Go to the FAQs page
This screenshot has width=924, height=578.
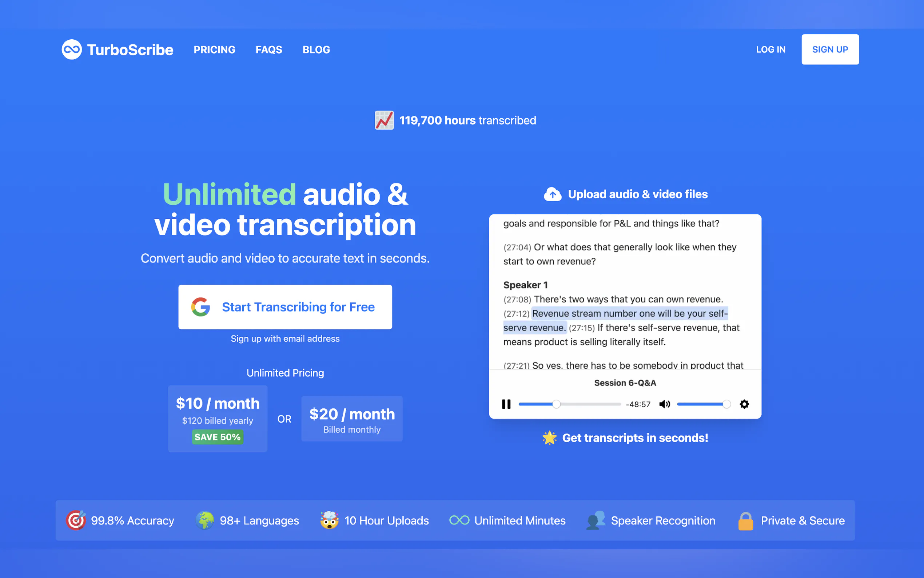268,50
